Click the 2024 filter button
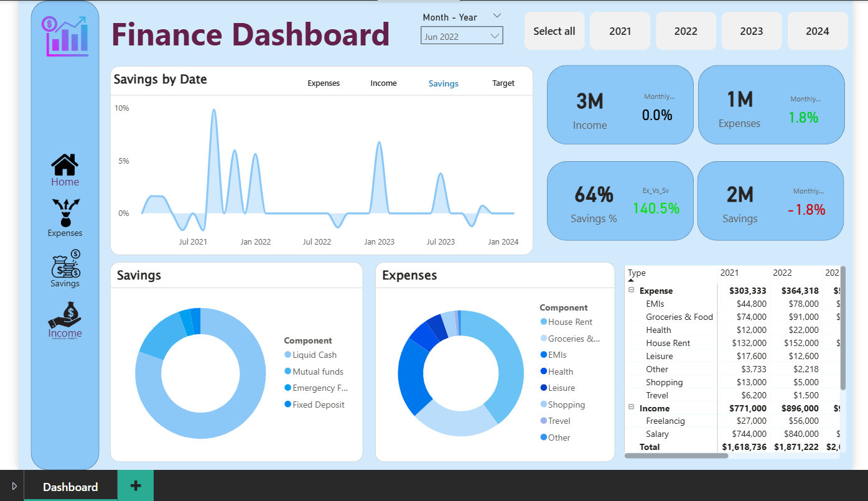The image size is (868, 501). click(x=818, y=30)
